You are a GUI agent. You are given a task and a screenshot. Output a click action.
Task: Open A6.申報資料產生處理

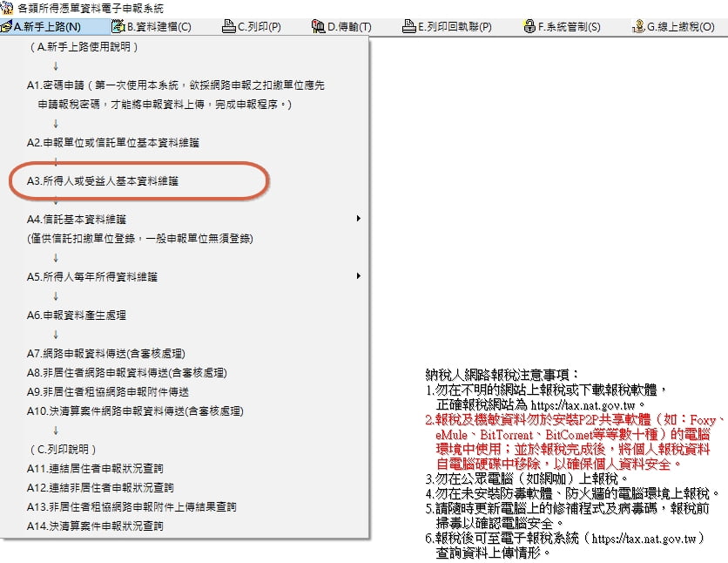pos(76,315)
